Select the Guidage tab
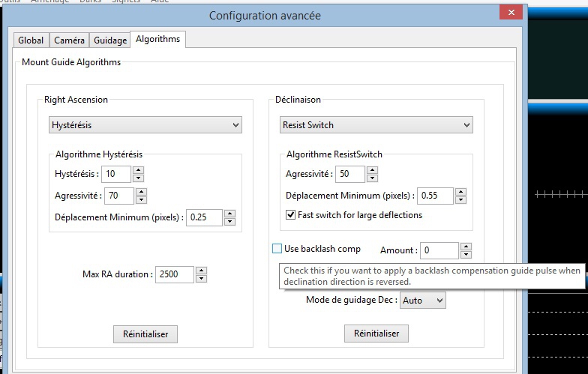 (x=109, y=40)
